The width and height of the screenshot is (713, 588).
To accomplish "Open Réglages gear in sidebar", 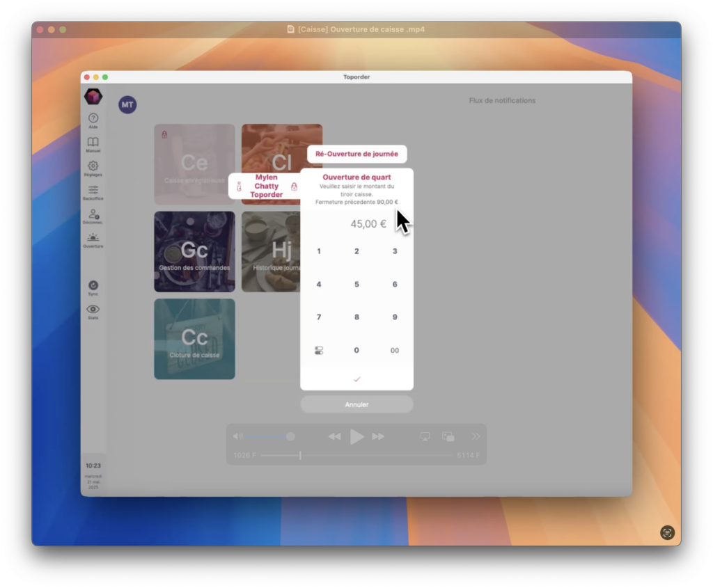I will tap(93, 166).
